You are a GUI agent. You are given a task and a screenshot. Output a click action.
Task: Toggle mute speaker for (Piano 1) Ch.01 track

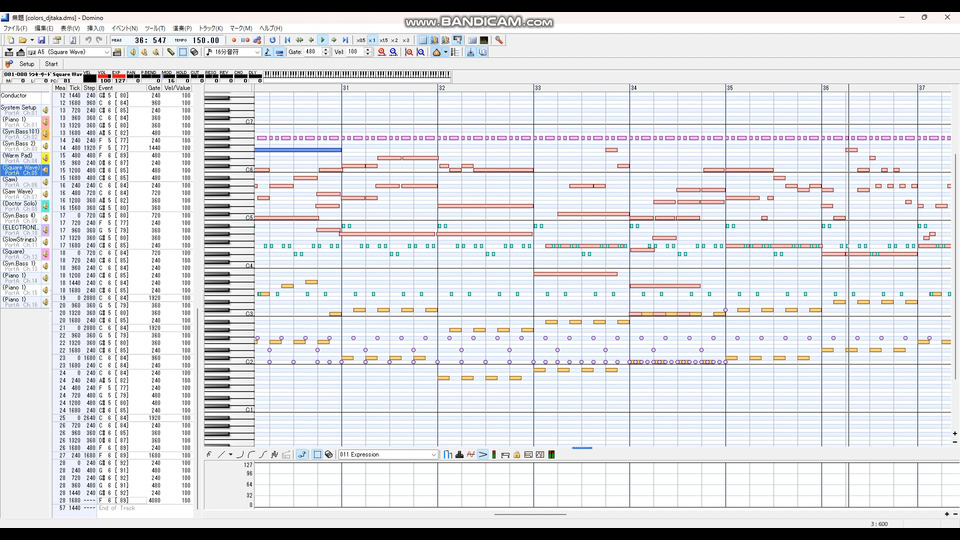(45, 122)
